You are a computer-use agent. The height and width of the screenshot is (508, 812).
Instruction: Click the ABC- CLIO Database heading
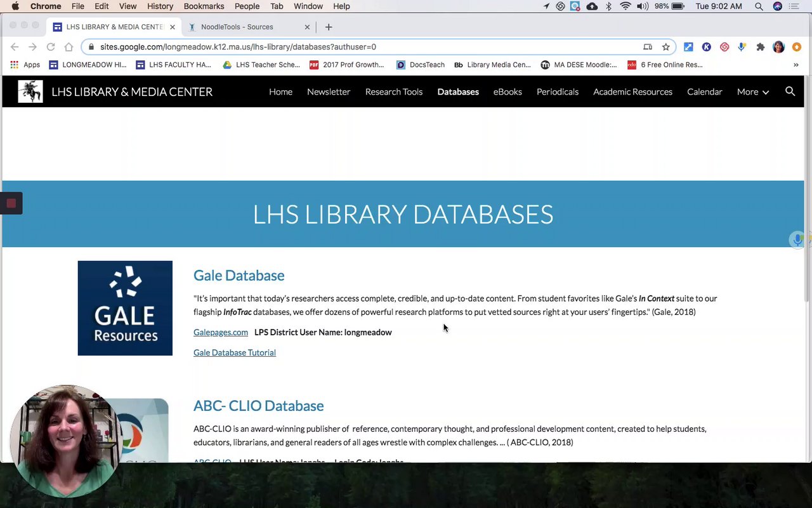point(258,405)
